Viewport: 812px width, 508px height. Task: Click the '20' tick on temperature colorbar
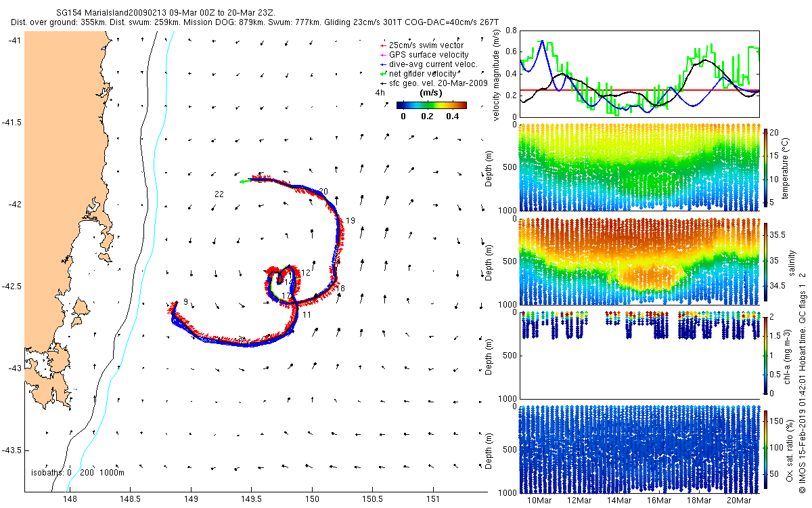tap(775, 133)
